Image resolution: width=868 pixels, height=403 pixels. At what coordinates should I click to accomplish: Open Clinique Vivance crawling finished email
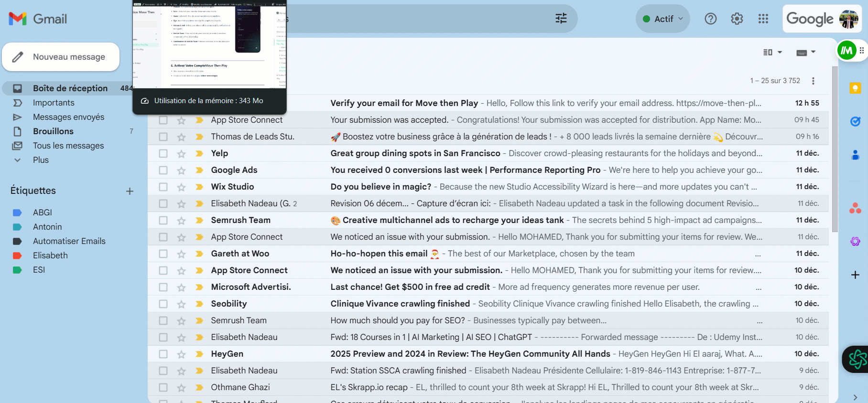point(400,304)
